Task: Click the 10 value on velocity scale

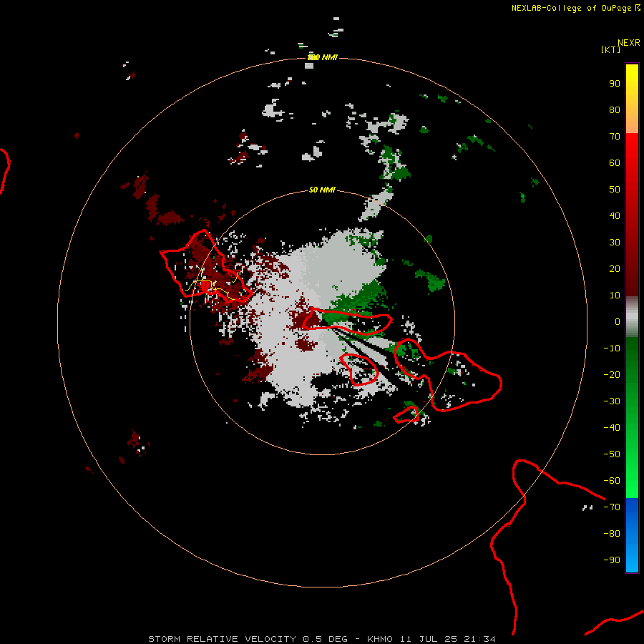Action: tap(615, 296)
